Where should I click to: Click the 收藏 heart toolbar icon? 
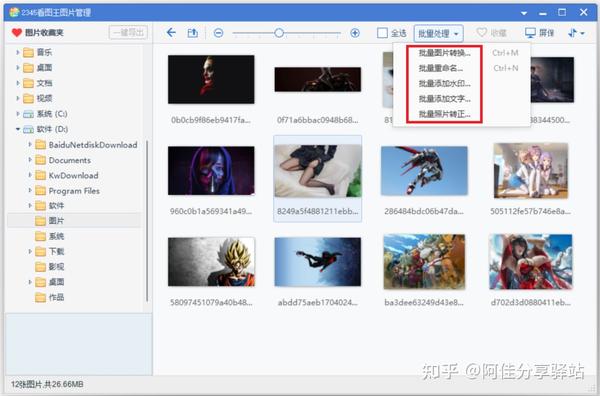(x=481, y=33)
